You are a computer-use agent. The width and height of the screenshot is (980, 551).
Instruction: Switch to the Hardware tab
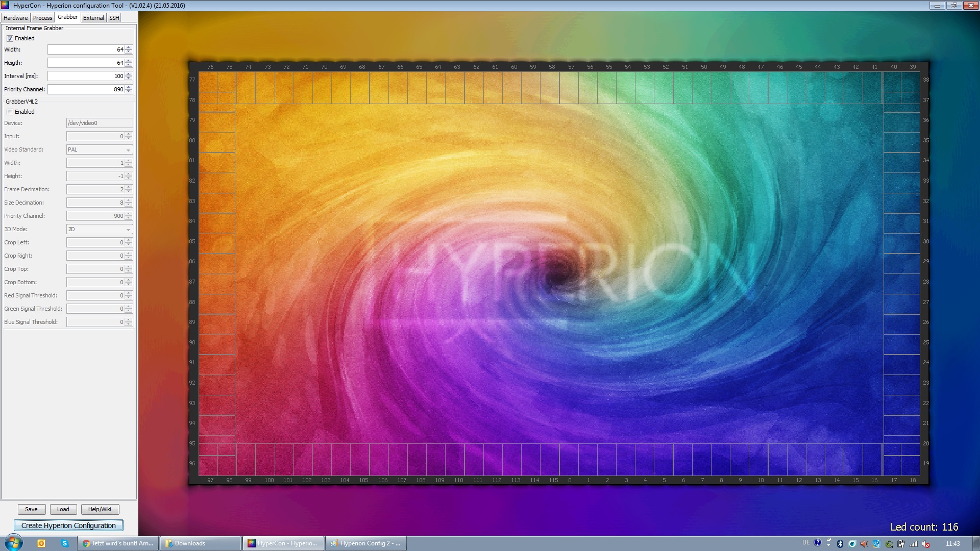click(x=15, y=18)
